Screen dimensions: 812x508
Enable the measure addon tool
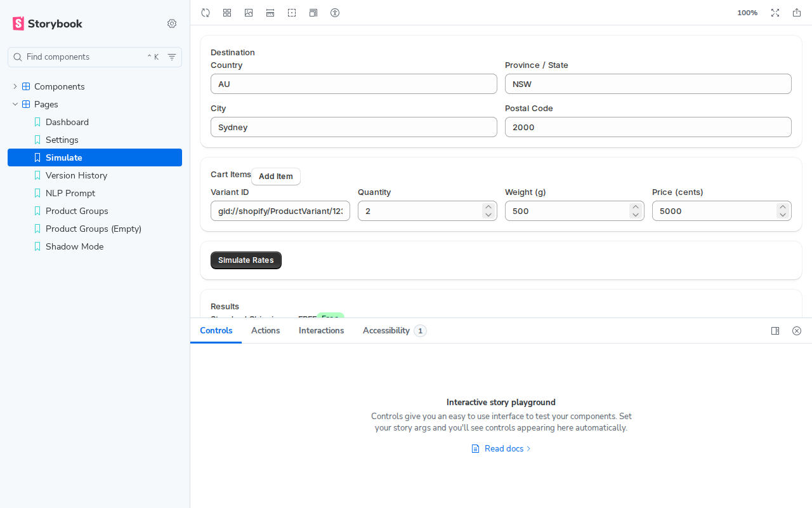pos(270,12)
